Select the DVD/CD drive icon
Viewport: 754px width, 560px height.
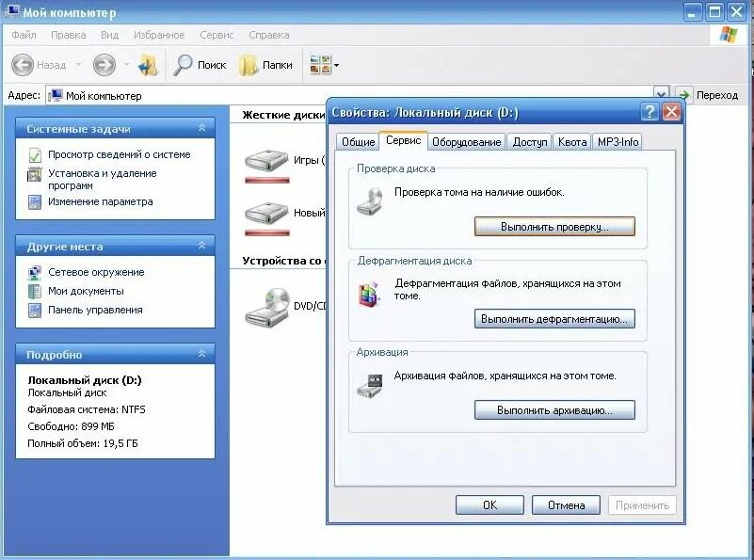tap(267, 307)
